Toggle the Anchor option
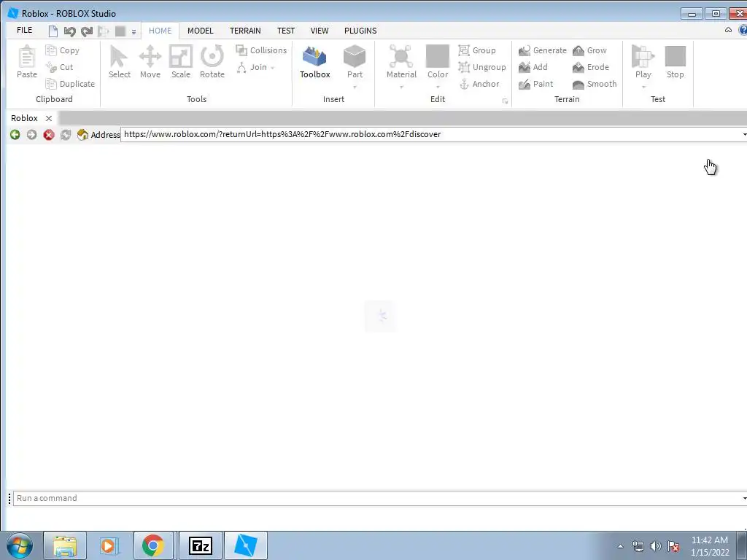The height and width of the screenshot is (560, 747). point(479,84)
